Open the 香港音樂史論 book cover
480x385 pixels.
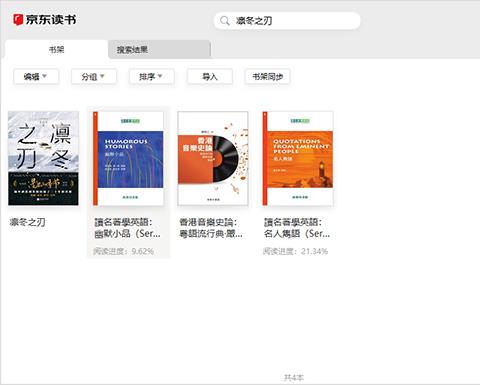213,158
